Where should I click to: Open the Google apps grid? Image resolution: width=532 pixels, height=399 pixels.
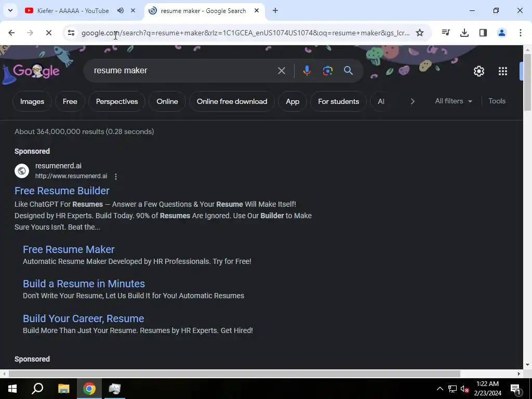click(503, 71)
